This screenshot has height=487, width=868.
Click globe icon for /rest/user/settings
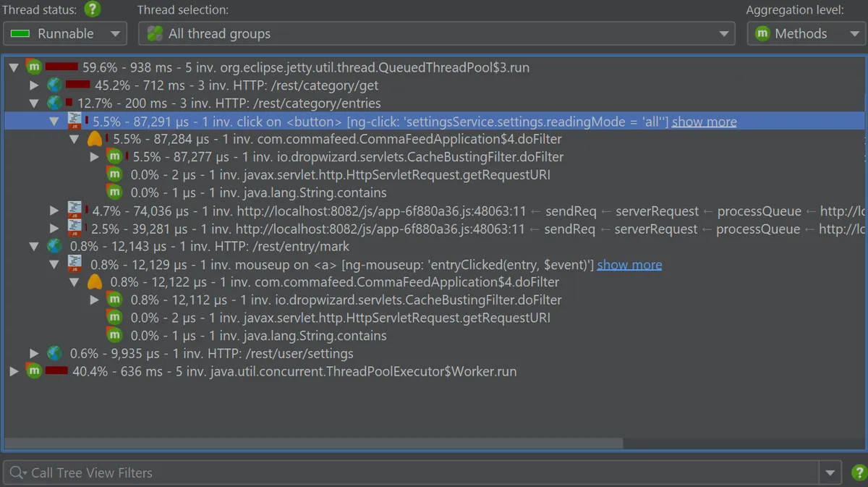tap(54, 353)
